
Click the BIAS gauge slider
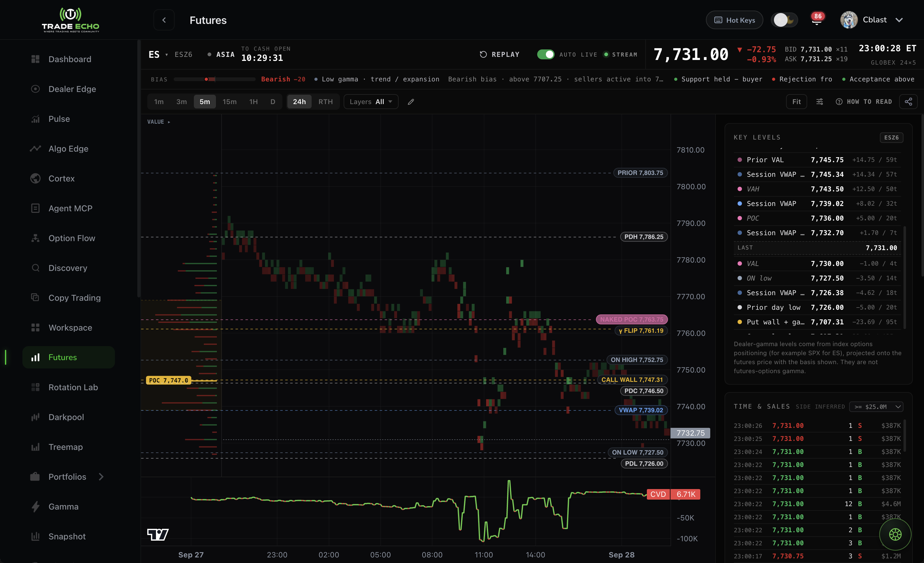click(214, 79)
